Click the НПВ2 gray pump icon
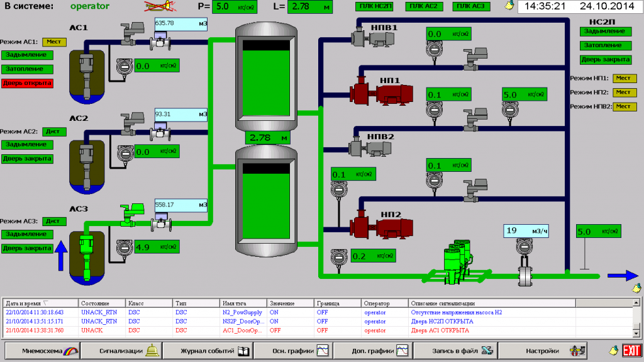The height and width of the screenshot is (362, 644). coord(370,147)
